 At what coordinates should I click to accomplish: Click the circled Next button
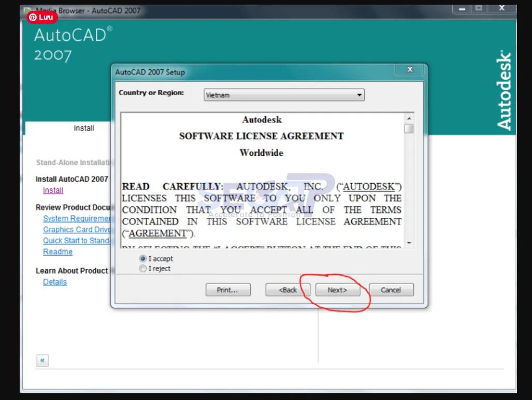pyautogui.click(x=337, y=290)
